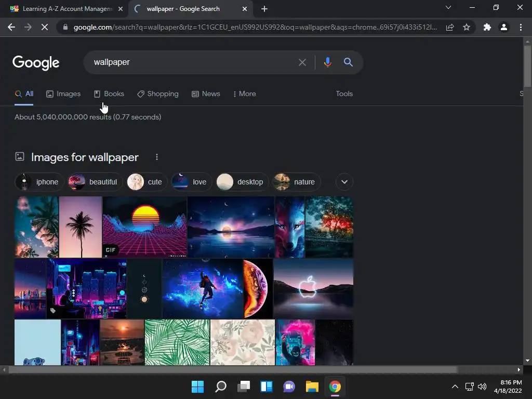Open the Images for wallpaper heading link
The image size is (532, 399).
tap(85, 157)
